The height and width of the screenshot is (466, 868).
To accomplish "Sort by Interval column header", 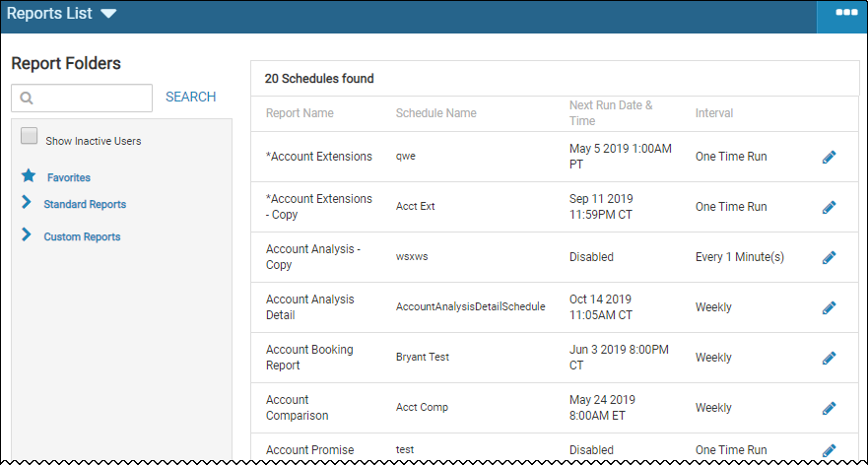I will click(714, 113).
